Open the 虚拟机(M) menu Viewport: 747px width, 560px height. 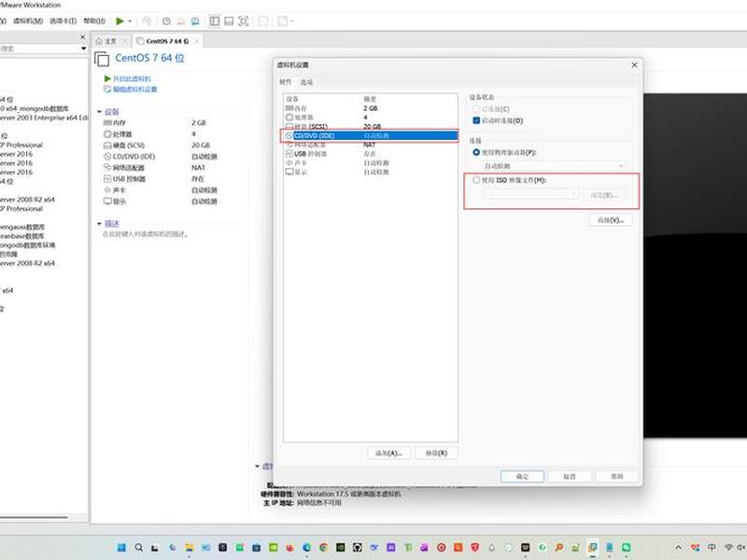[x=28, y=21]
